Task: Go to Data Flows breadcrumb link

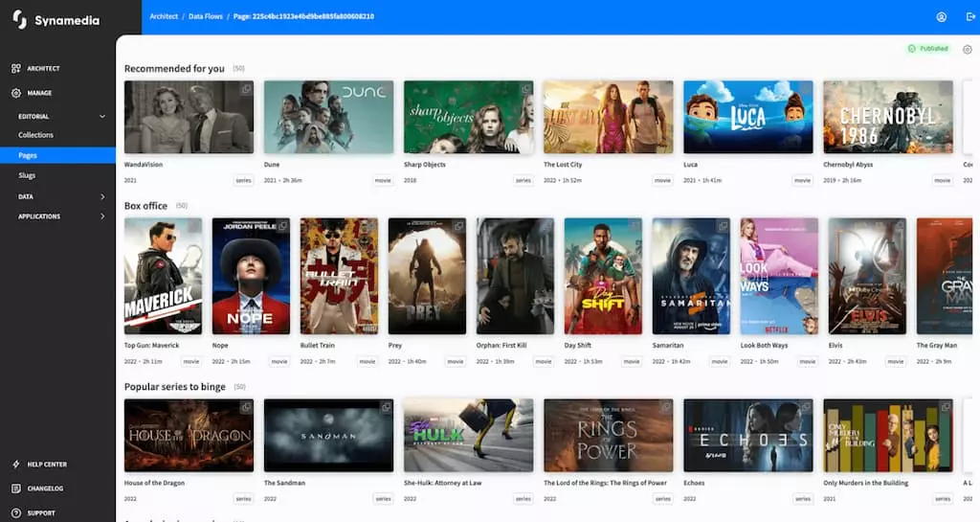Action: [x=205, y=16]
